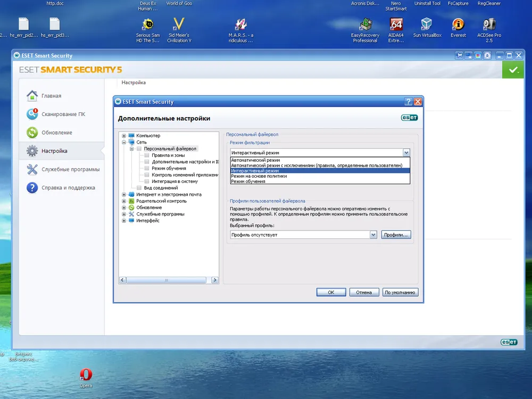Image resolution: width=532 pixels, height=399 pixels.
Task: Click the Справка и поддержка help icon
Action: coord(32,188)
